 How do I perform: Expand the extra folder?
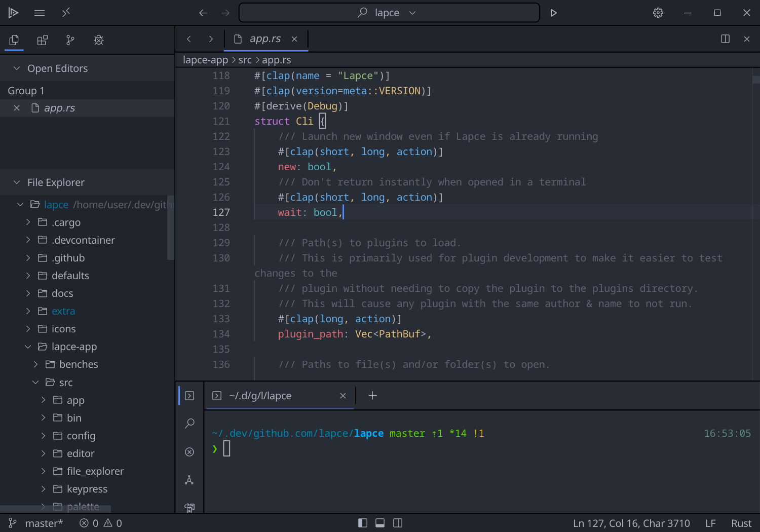[x=28, y=311]
